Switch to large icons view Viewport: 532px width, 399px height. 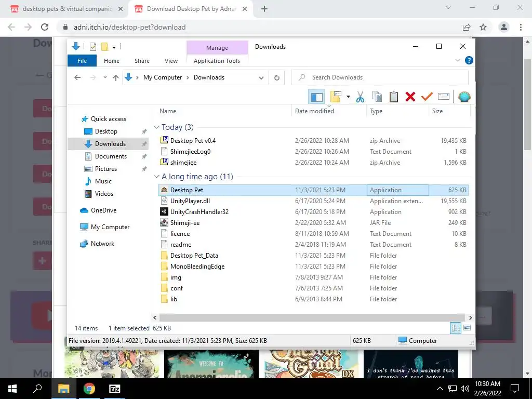click(467, 328)
